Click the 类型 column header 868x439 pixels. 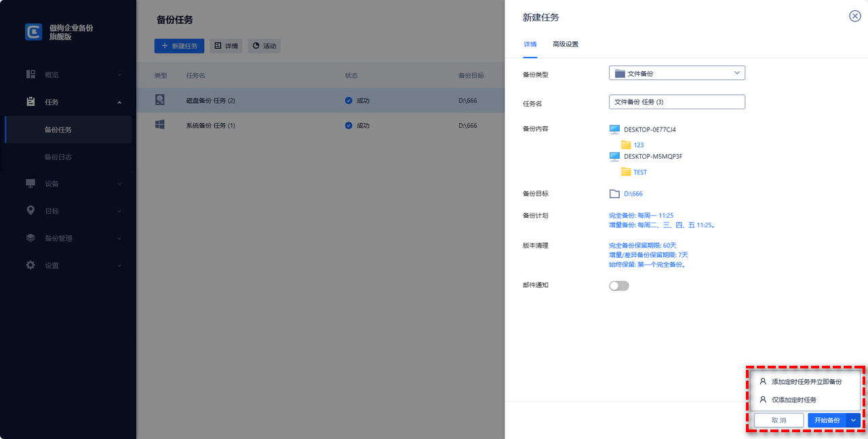(x=160, y=75)
